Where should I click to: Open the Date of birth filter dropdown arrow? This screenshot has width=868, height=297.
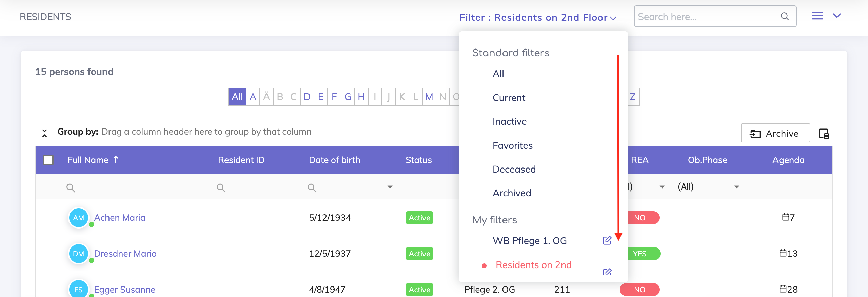click(390, 187)
